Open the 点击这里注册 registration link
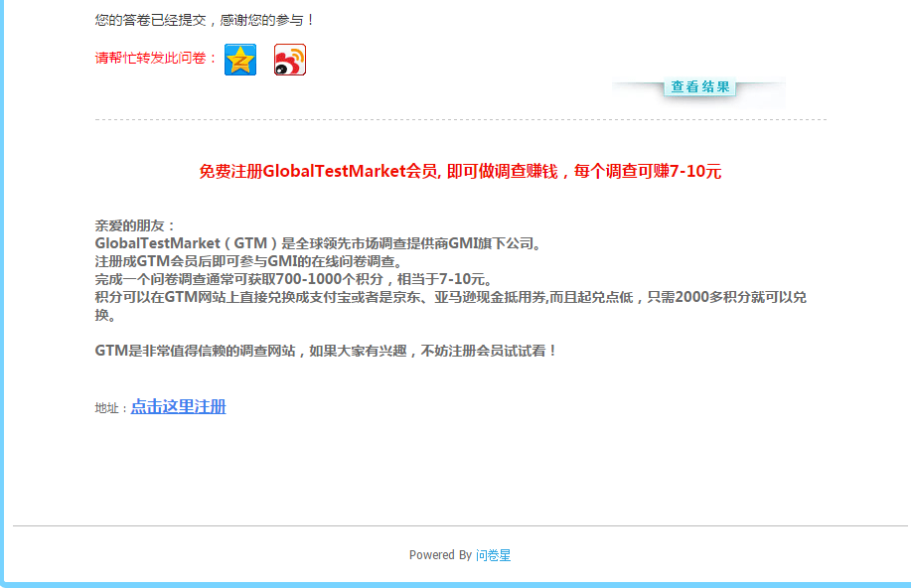This screenshot has height=588, width=911. pyautogui.click(x=179, y=406)
